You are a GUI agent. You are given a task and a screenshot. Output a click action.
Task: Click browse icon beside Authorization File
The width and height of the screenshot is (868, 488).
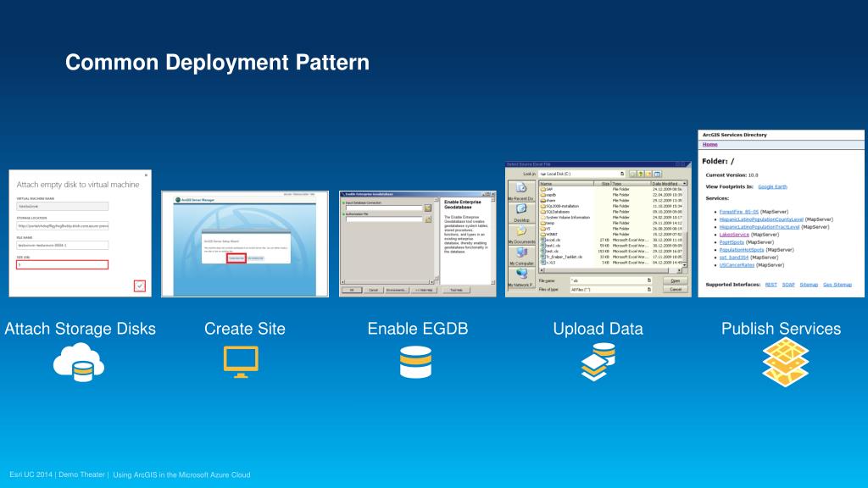tap(428, 219)
